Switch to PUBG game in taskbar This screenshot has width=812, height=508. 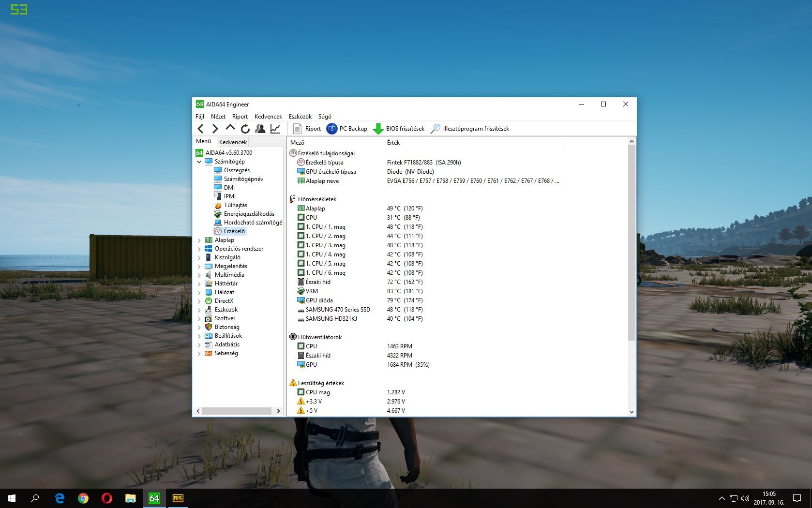(178, 498)
